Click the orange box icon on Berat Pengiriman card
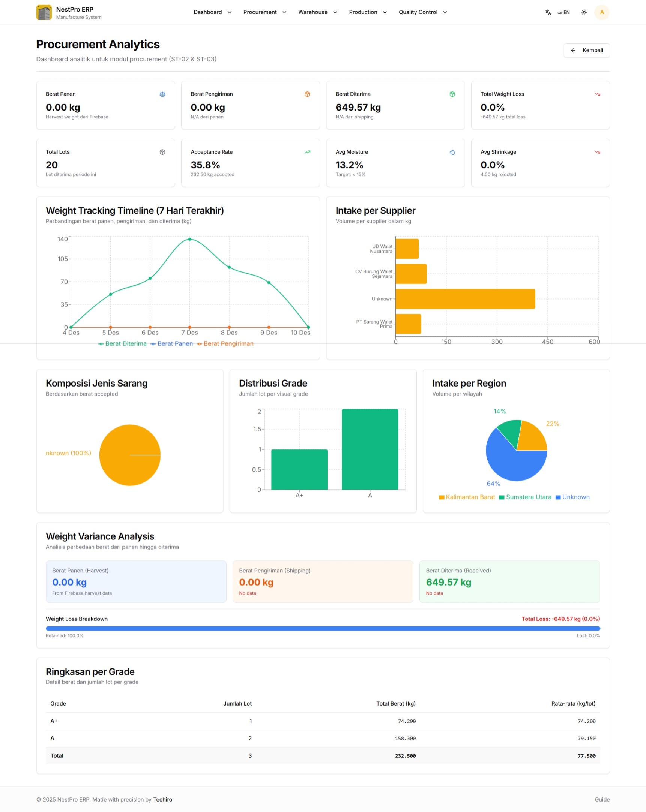The image size is (646, 812). [307, 94]
